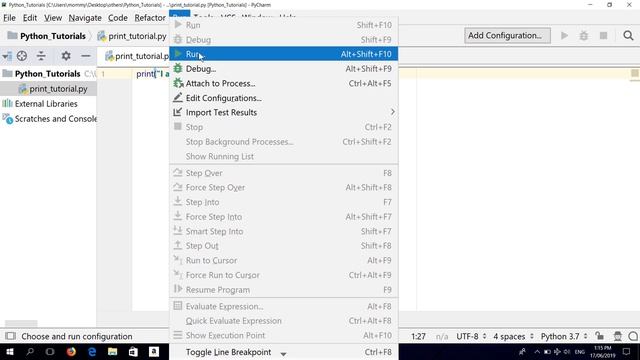This screenshot has width=640, height=360.
Task: Open Edit Configurations from Run menu
Action: click(284, 98)
